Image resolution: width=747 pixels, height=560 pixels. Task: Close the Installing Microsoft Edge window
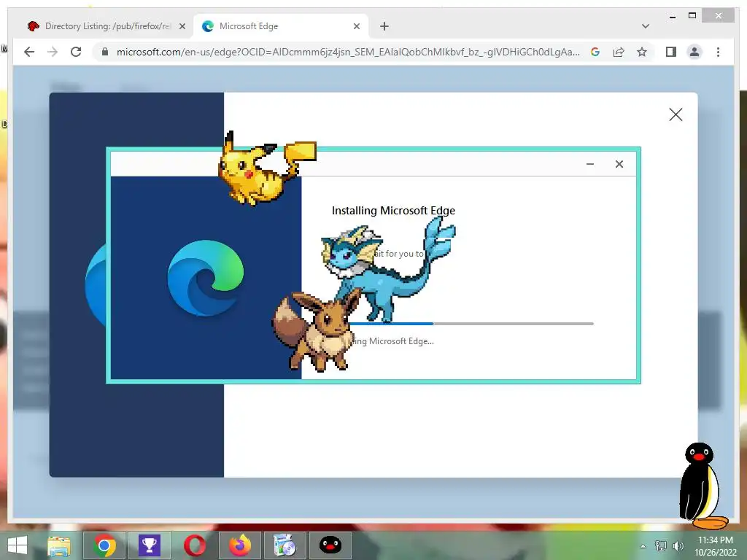click(x=619, y=164)
